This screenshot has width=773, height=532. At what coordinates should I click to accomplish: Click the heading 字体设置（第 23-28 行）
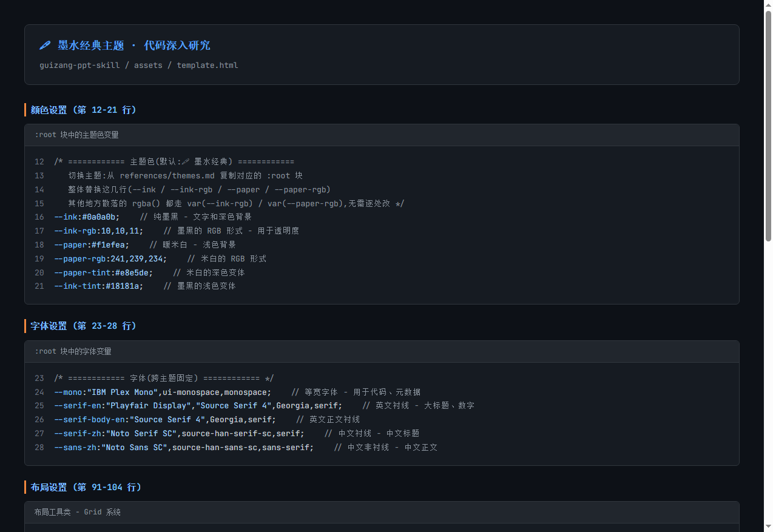pos(84,326)
